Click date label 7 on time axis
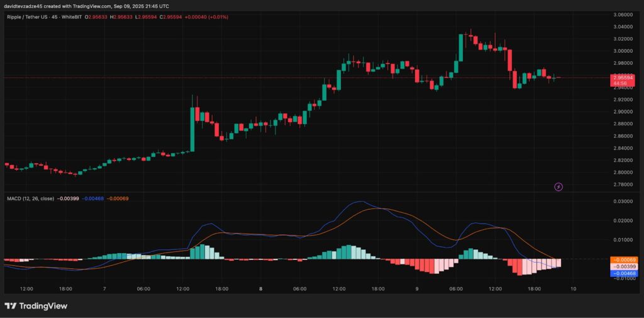Screen dimensions: 644x318 click(x=104, y=288)
